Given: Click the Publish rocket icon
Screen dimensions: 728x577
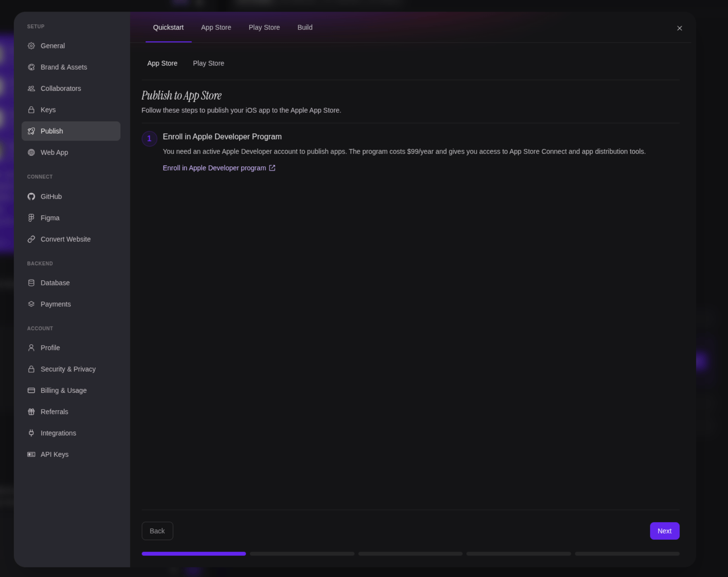Looking at the screenshot, I should 31,131.
